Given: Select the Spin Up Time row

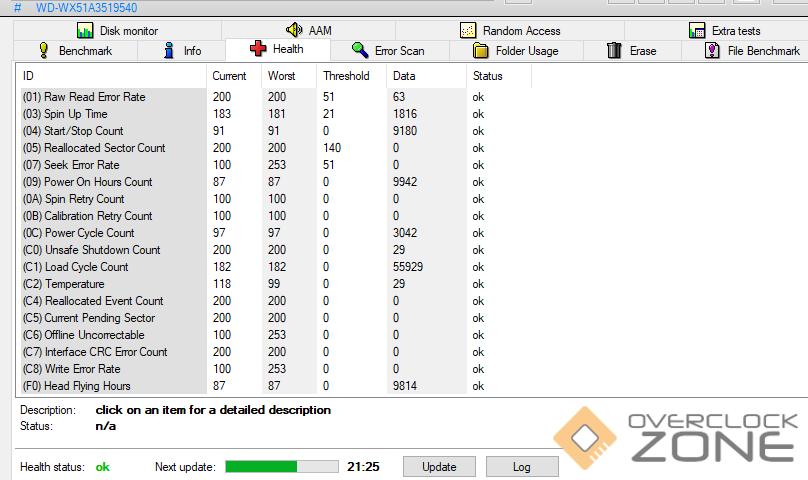Looking at the screenshot, I should [x=276, y=114].
